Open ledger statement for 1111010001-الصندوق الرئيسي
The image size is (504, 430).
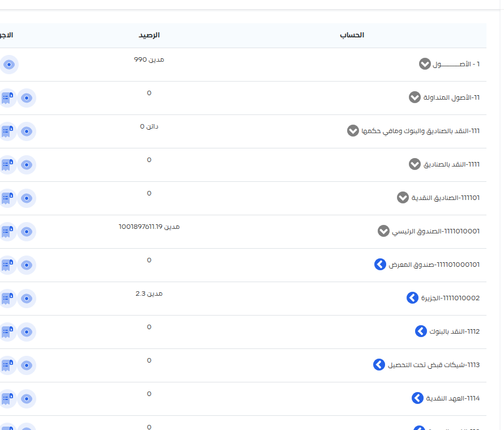tap(7, 232)
